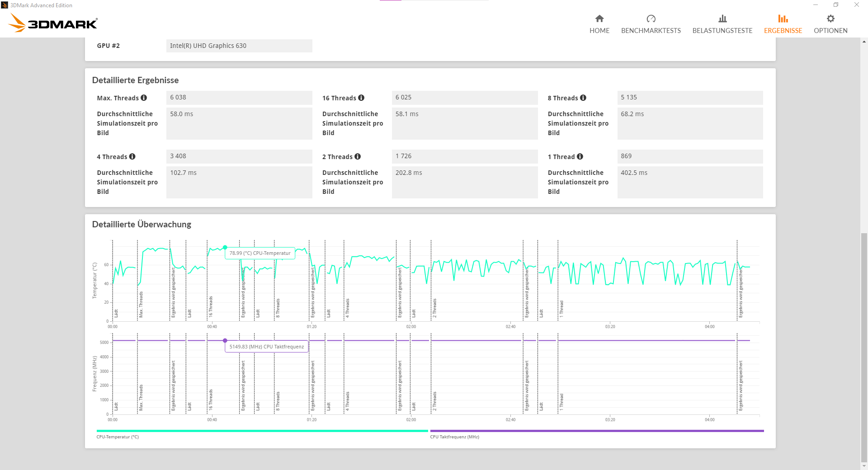Select the ERGEBNISSE tab

783,24
